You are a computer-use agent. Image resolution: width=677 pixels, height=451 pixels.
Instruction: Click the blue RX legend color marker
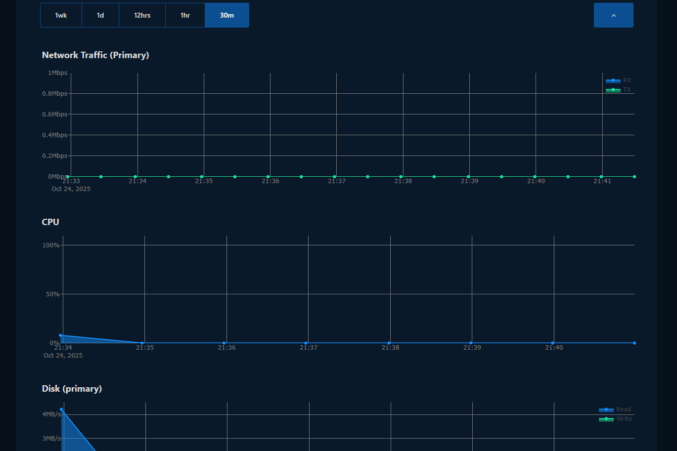(612, 80)
